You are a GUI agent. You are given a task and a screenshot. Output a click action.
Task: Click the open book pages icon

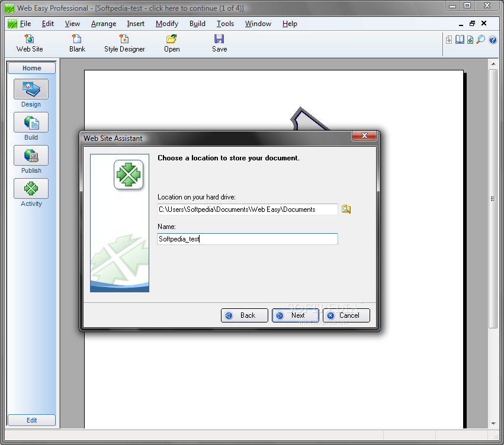(x=460, y=40)
